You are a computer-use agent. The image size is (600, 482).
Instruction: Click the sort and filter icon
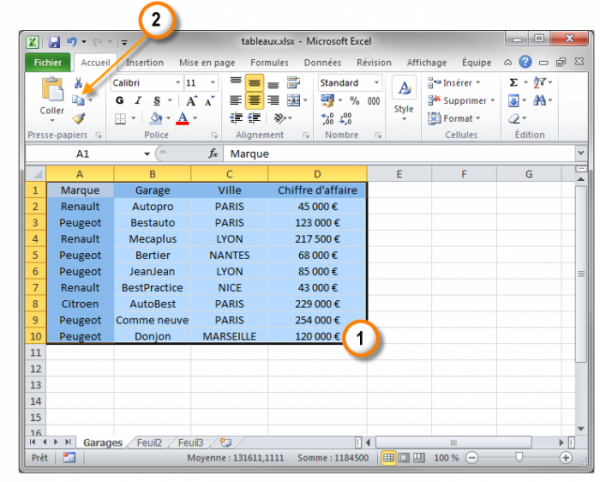[540, 82]
